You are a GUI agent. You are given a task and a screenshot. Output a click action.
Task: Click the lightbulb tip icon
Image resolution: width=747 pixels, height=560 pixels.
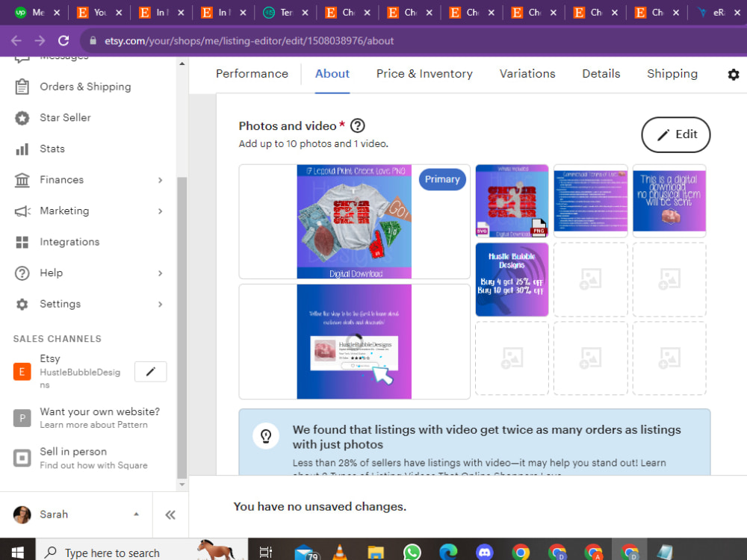point(266,436)
